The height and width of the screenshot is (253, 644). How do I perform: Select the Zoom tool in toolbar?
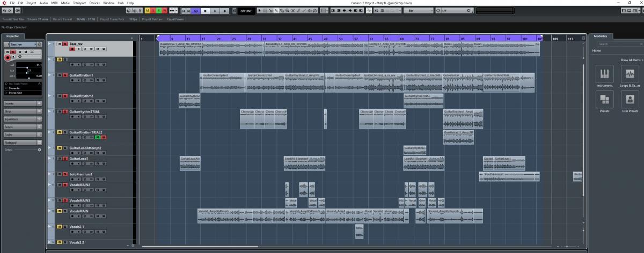click(x=287, y=11)
